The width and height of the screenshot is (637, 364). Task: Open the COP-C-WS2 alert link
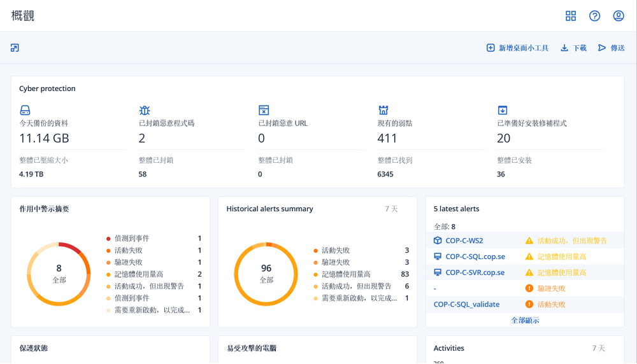464,241
